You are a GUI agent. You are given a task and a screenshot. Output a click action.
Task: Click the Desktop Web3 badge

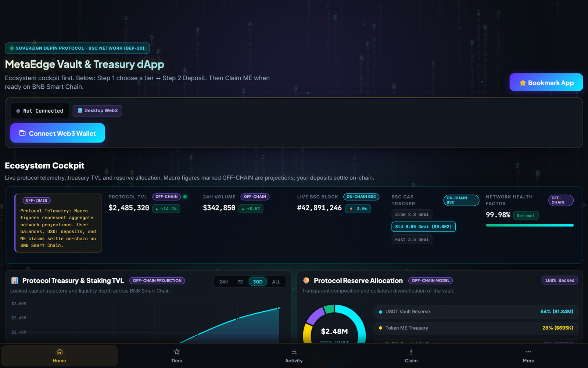click(x=97, y=111)
